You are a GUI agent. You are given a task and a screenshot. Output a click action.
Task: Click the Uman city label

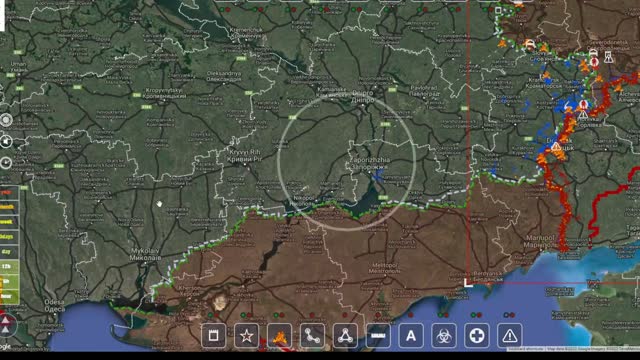click(x=18, y=67)
